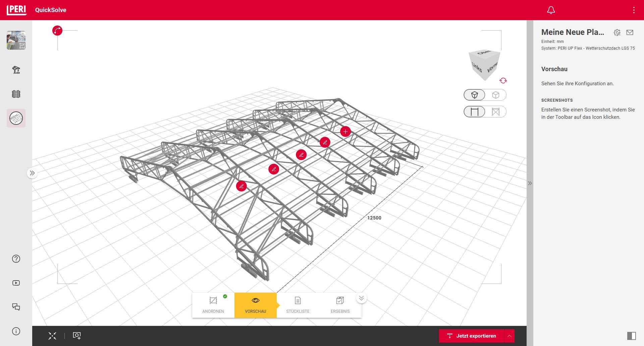Open the chat feedback icon
Image resolution: width=644 pixels, height=346 pixels.
click(16, 307)
